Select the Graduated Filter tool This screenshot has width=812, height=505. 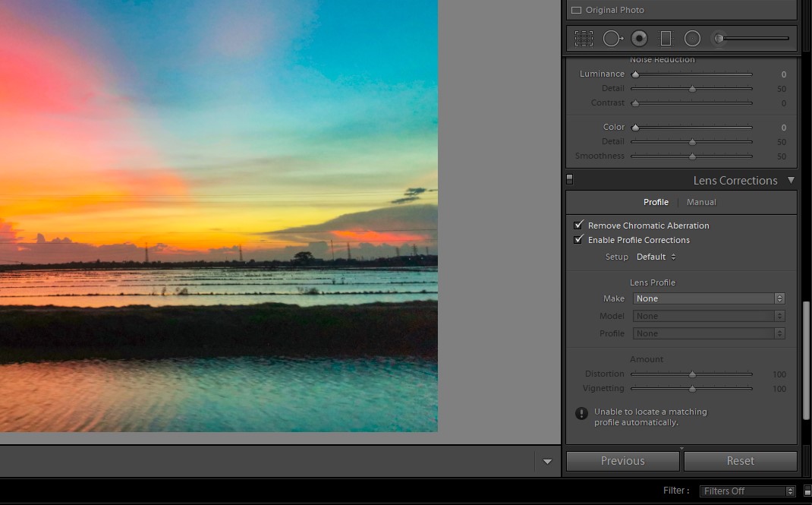click(666, 38)
